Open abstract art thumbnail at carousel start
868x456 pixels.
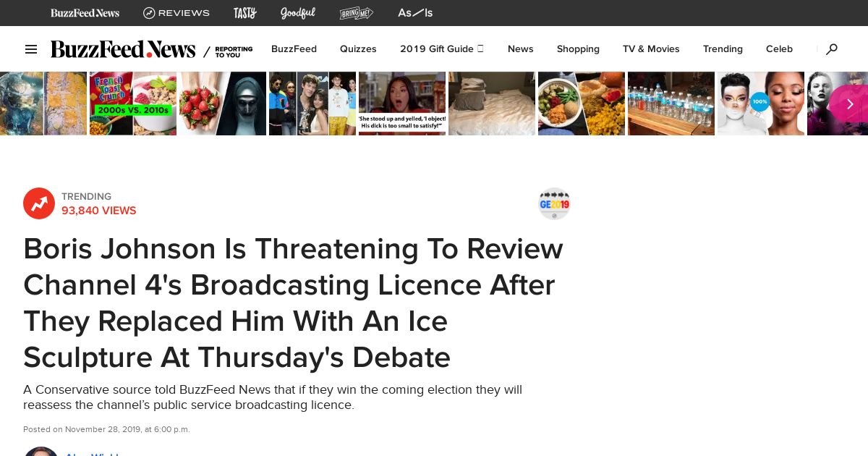click(x=43, y=104)
